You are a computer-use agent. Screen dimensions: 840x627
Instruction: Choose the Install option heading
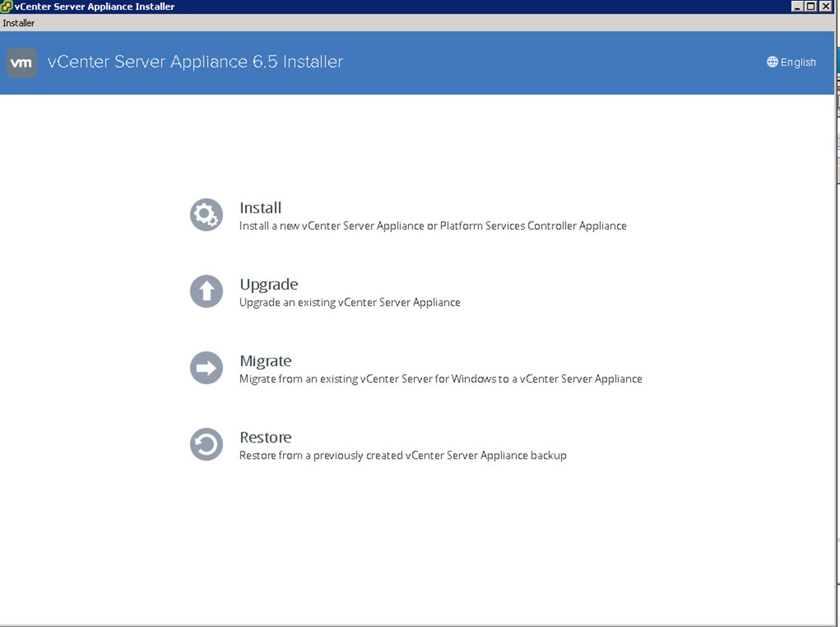261,208
